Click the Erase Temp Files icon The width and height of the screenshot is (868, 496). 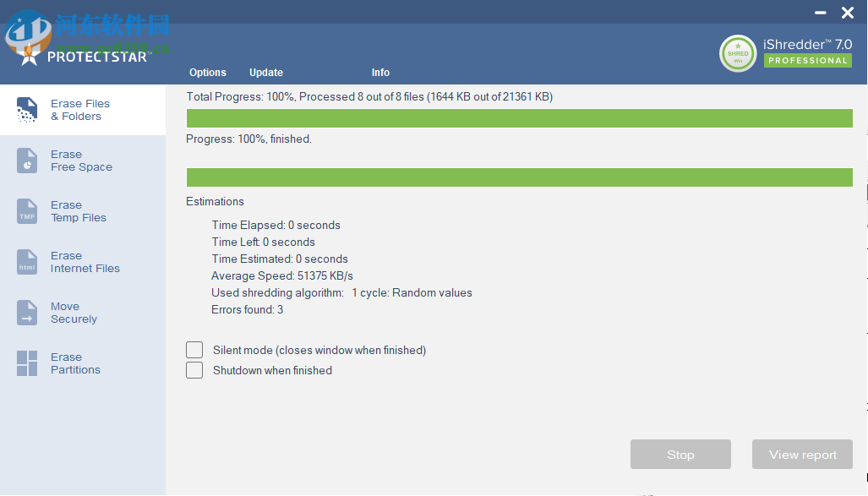pyautogui.click(x=27, y=211)
